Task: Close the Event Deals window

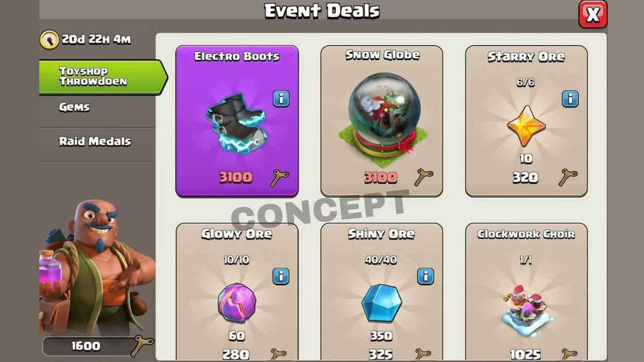Action: coord(593,14)
